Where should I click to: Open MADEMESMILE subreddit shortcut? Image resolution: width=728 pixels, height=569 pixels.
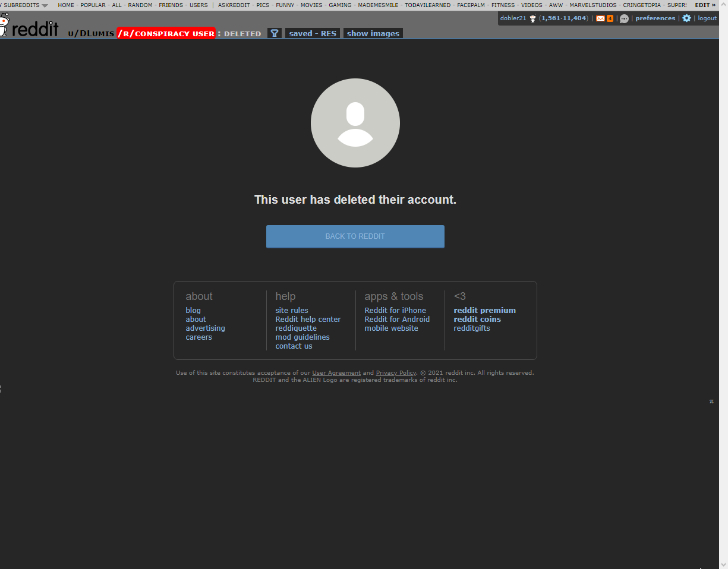click(x=378, y=5)
